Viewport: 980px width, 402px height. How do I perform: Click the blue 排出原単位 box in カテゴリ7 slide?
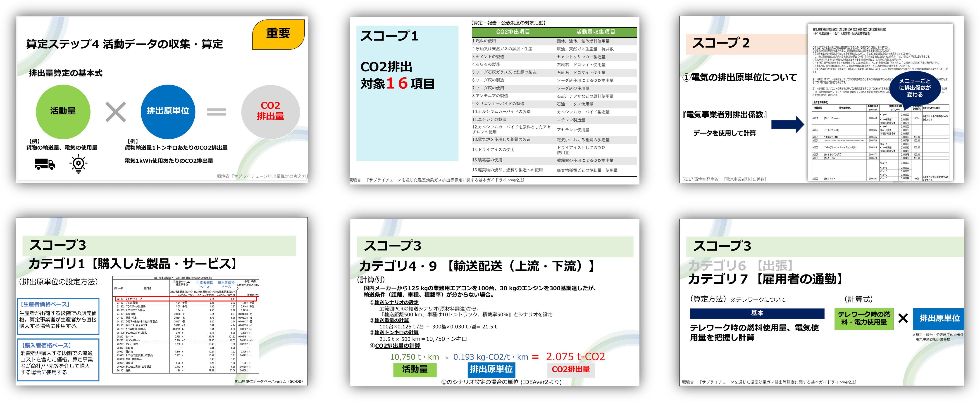(x=939, y=318)
